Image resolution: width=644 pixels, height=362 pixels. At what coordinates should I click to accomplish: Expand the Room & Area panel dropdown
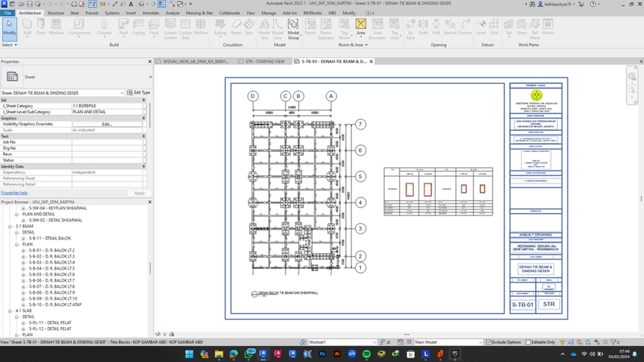tap(353, 45)
